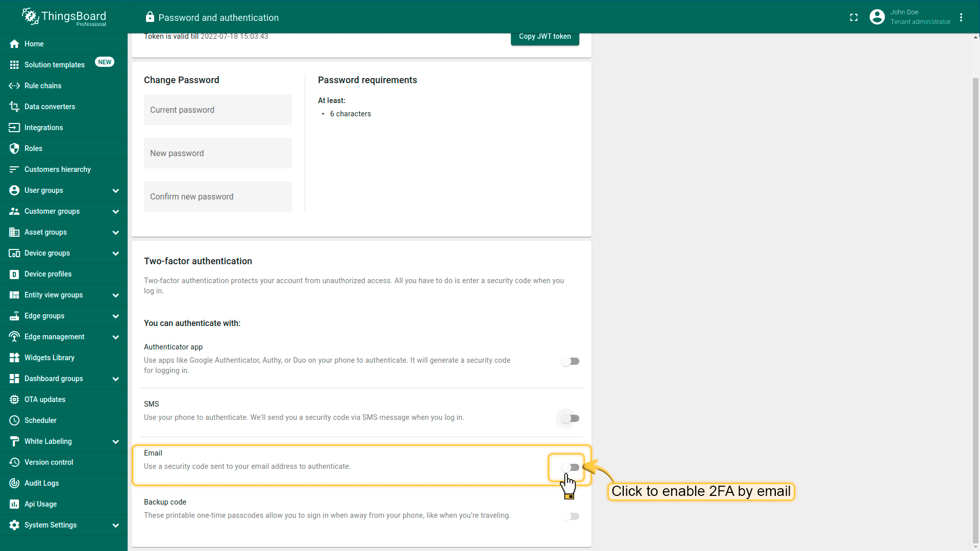
Task: Click the Tenant administrator role text
Action: point(920,22)
